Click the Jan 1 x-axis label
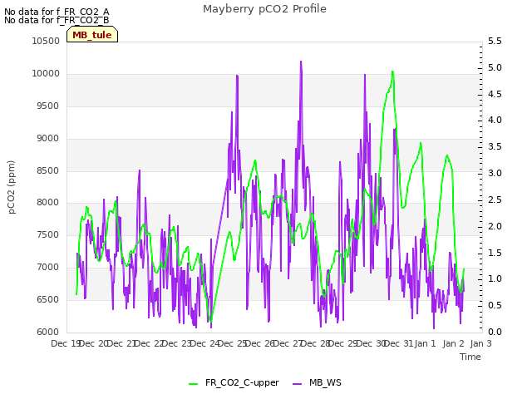Image resolution: width=532 pixels, height=399 pixels. (x=425, y=343)
